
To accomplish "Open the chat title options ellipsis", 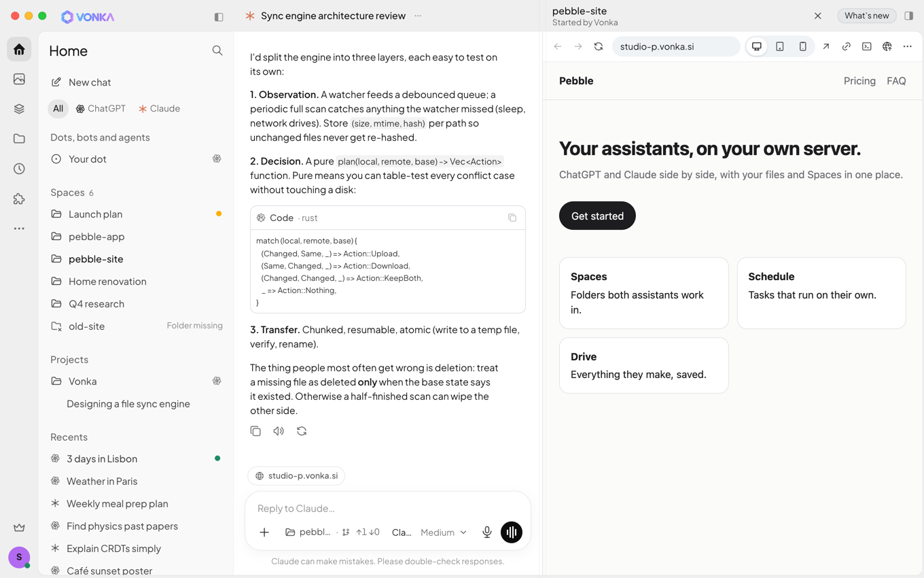I will point(418,16).
